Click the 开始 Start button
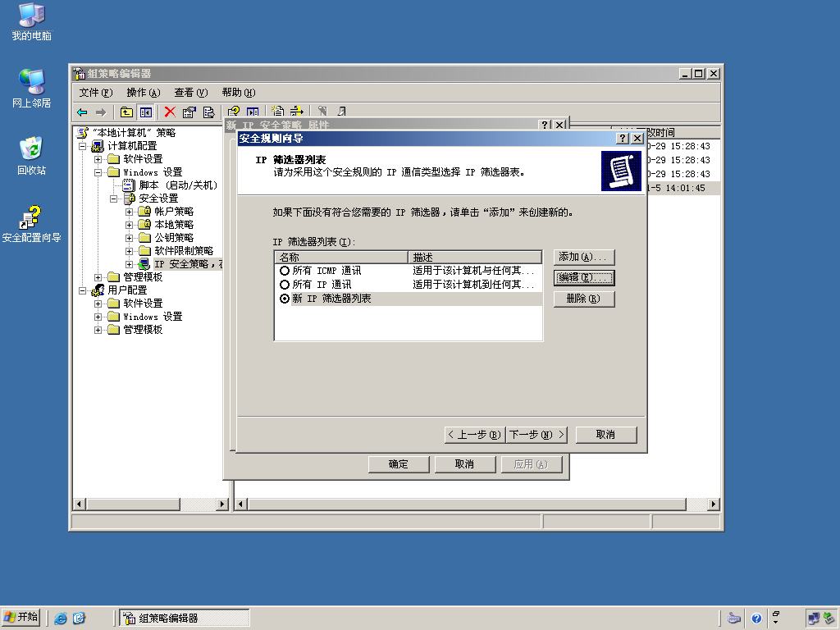Screen dimensions: 840x630 tap(21, 618)
